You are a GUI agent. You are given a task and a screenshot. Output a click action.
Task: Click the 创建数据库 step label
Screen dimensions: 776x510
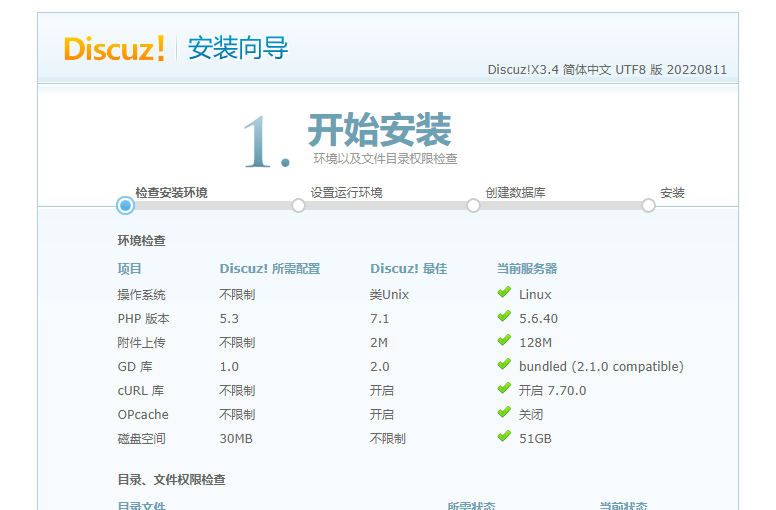(x=515, y=192)
